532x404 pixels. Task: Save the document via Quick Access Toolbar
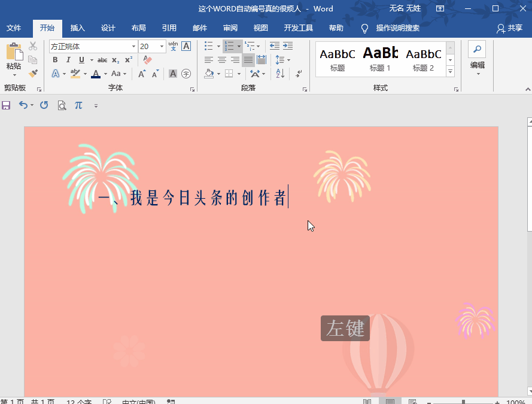6,105
